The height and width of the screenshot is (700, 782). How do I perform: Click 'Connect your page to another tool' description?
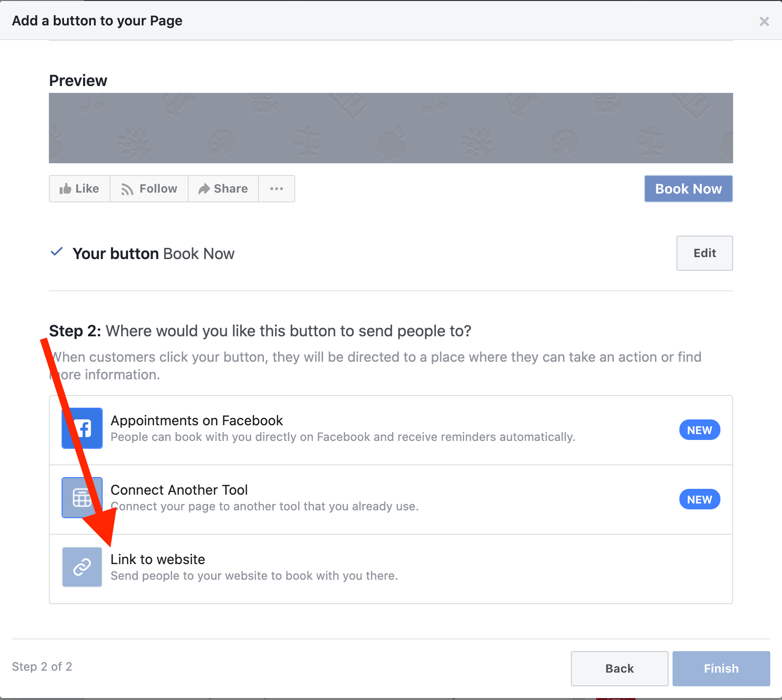(x=264, y=506)
